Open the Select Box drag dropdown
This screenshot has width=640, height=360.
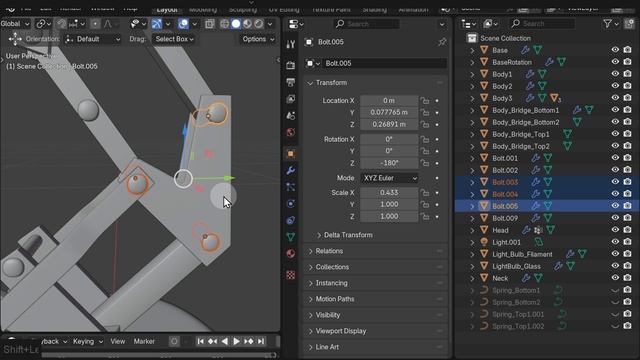coord(174,39)
